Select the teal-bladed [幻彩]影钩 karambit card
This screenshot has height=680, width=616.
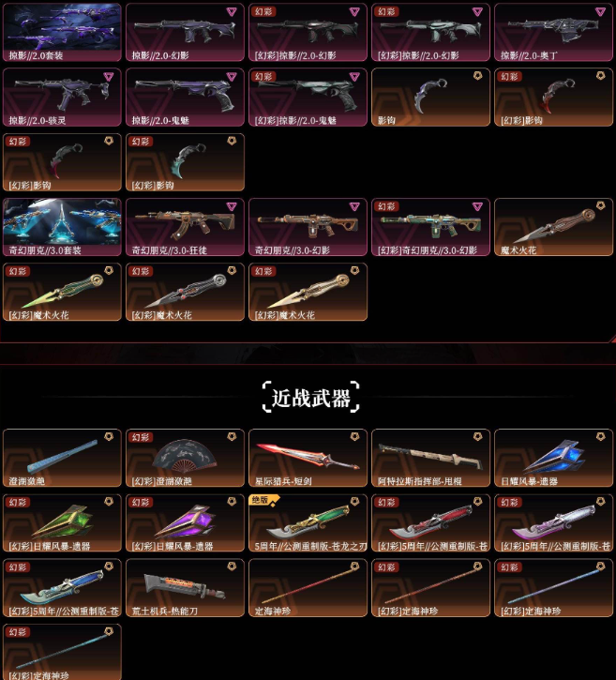coord(185,162)
